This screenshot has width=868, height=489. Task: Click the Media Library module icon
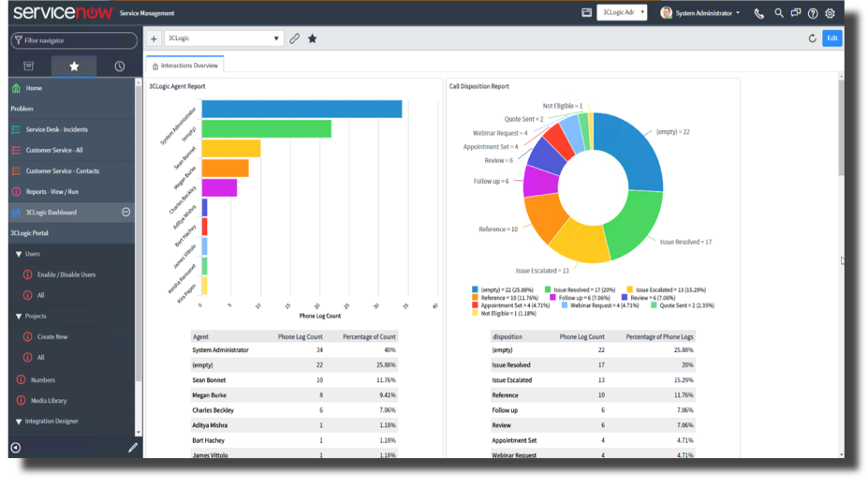pyautogui.click(x=21, y=400)
